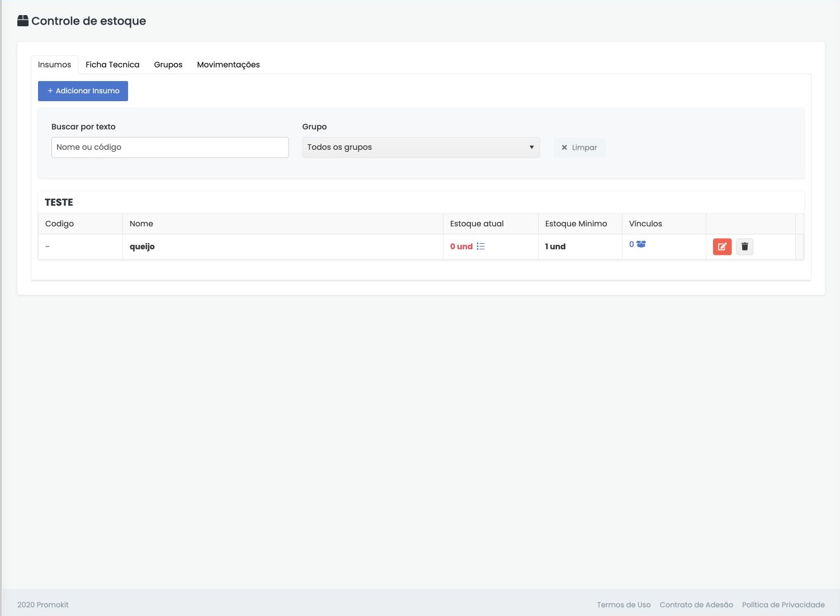Focus the Nome ou código search field

[170, 148]
